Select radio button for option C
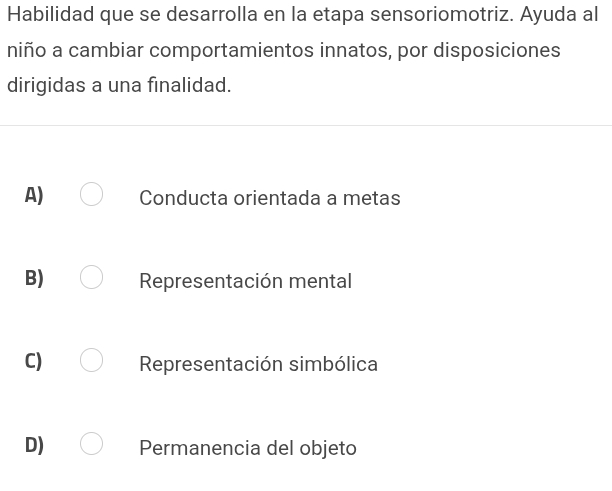612x491 pixels. click(x=91, y=360)
